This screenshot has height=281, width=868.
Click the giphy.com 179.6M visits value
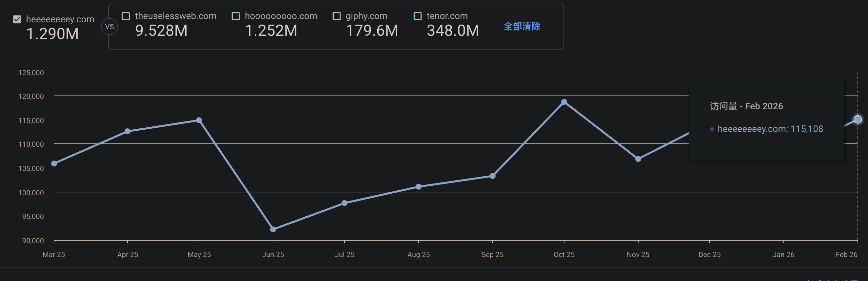[372, 31]
